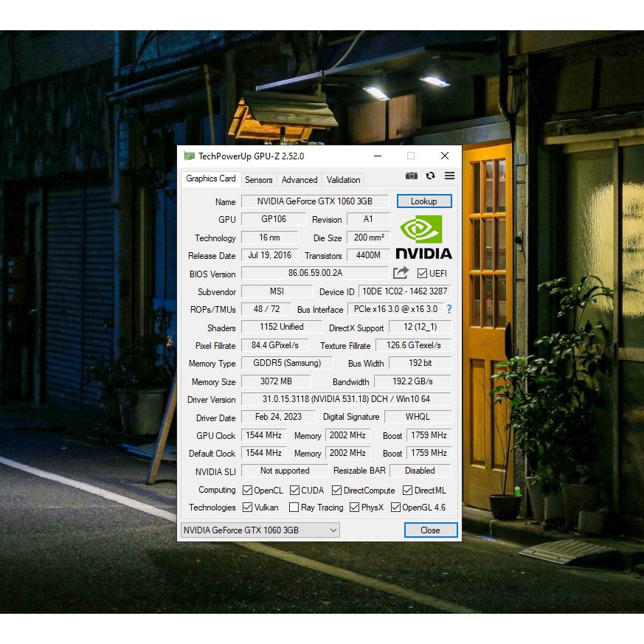Click the NVIDIA SLI value Not supported
Screen dimensions: 644x644
pyautogui.click(x=285, y=471)
